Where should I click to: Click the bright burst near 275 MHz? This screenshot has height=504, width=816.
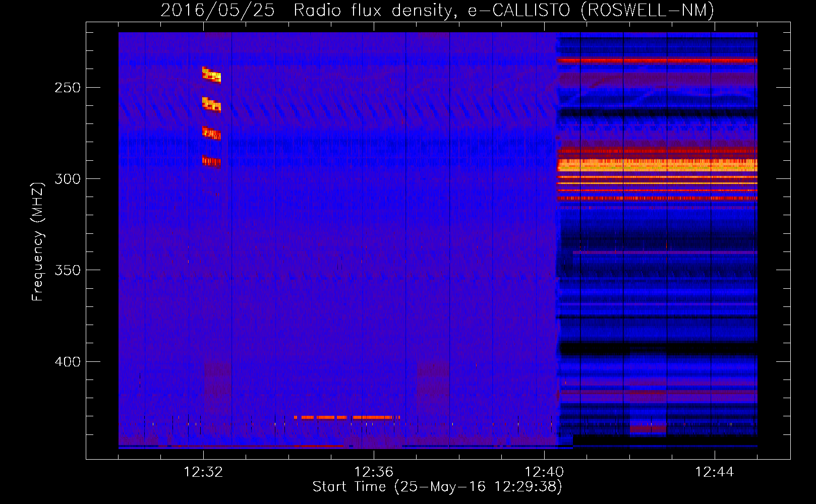point(211,133)
